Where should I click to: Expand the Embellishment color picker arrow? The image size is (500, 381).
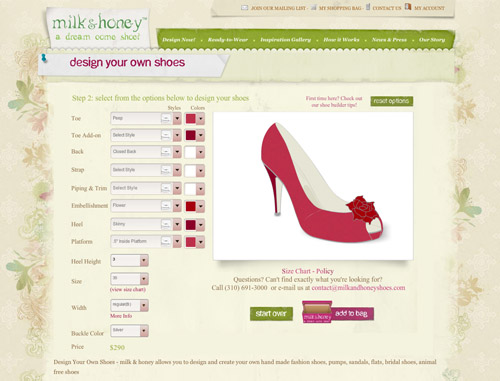pyautogui.click(x=201, y=206)
